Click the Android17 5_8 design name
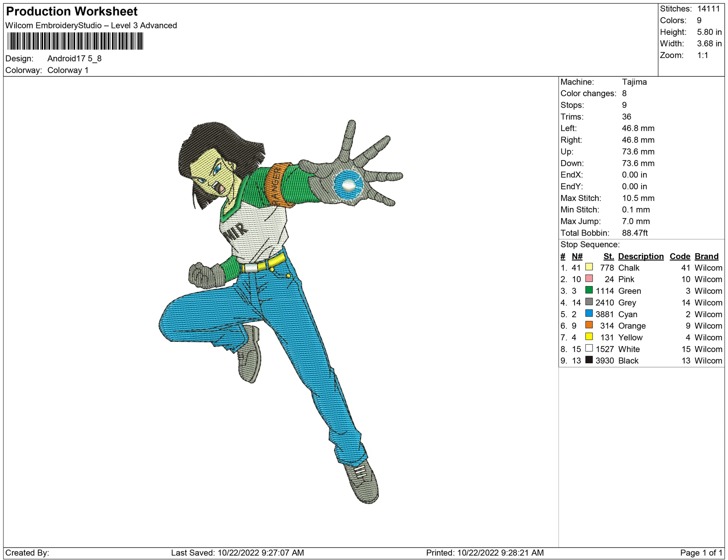Screen dimensions: 728x560 pos(74,58)
